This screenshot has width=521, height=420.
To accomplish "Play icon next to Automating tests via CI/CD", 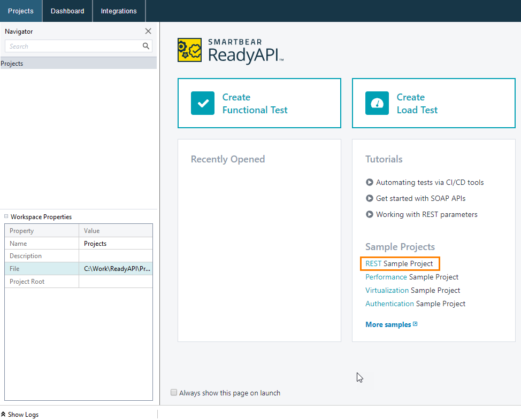I will [x=370, y=182].
